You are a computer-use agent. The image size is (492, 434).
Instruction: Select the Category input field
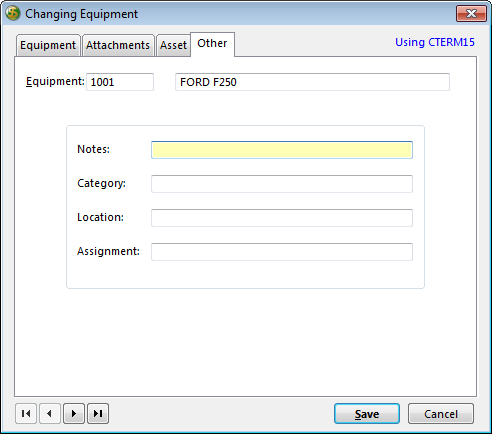point(282,184)
